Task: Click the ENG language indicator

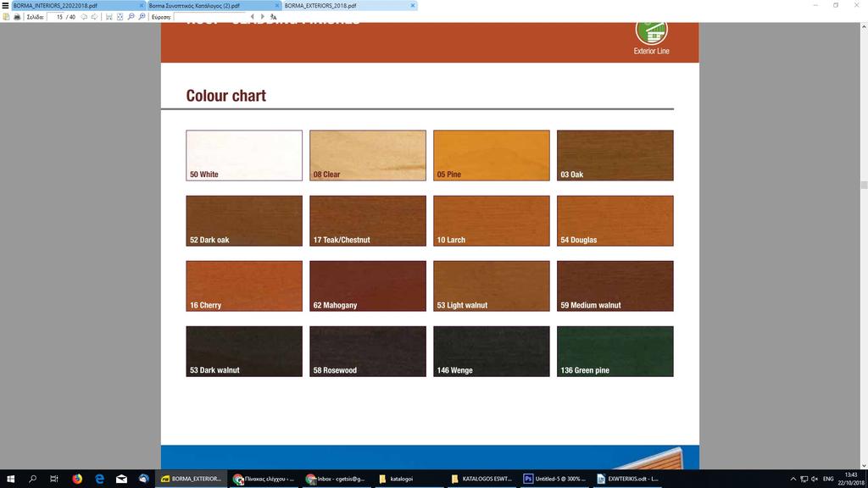Action: click(828, 480)
